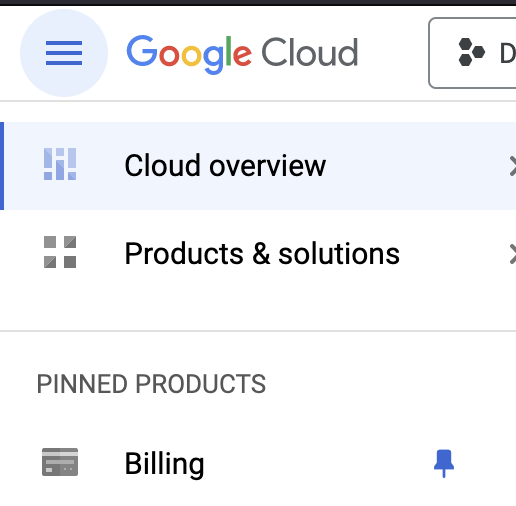Expand the Products & solutions submenu chevron
The width and height of the screenshot is (516, 506).
click(513, 254)
